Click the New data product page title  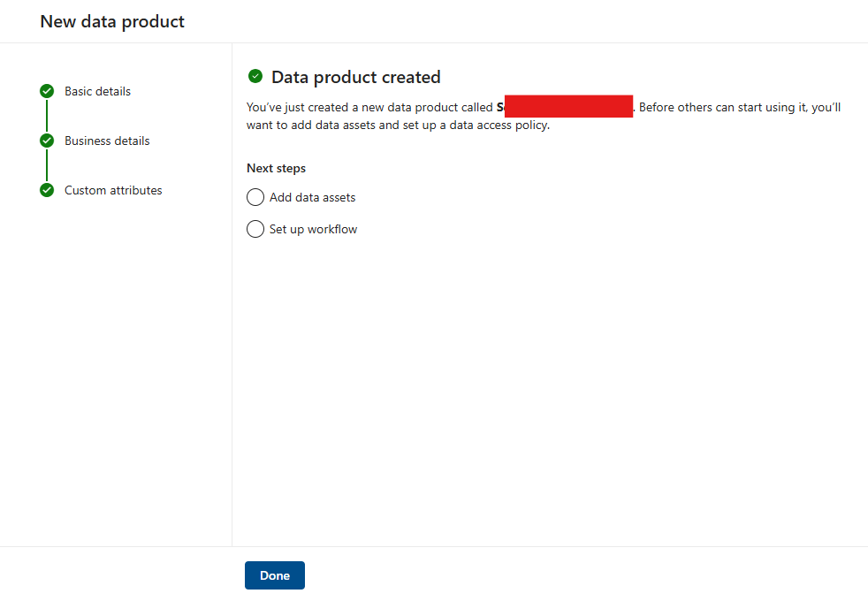pyautogui.click(x=112, y=21)
